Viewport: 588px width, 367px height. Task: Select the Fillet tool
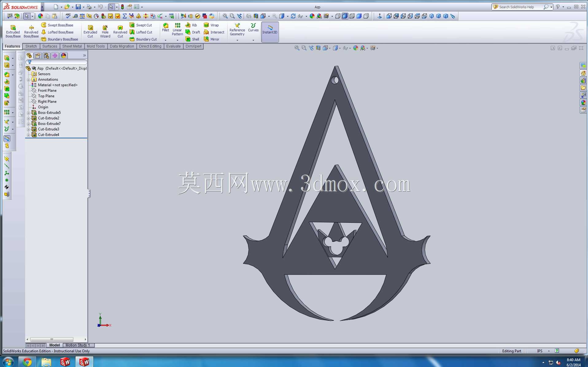click(165, 28)
